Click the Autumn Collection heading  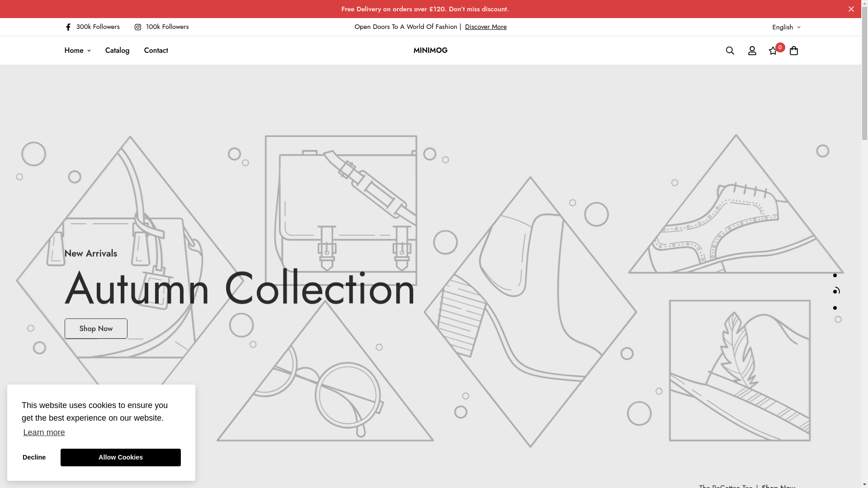click(x=240, y=288)
